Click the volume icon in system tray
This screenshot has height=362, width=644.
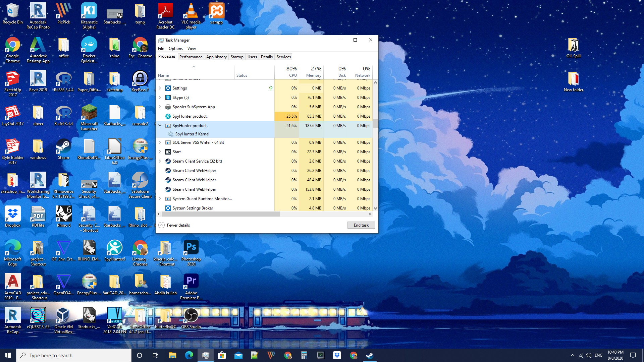point(589,355)
